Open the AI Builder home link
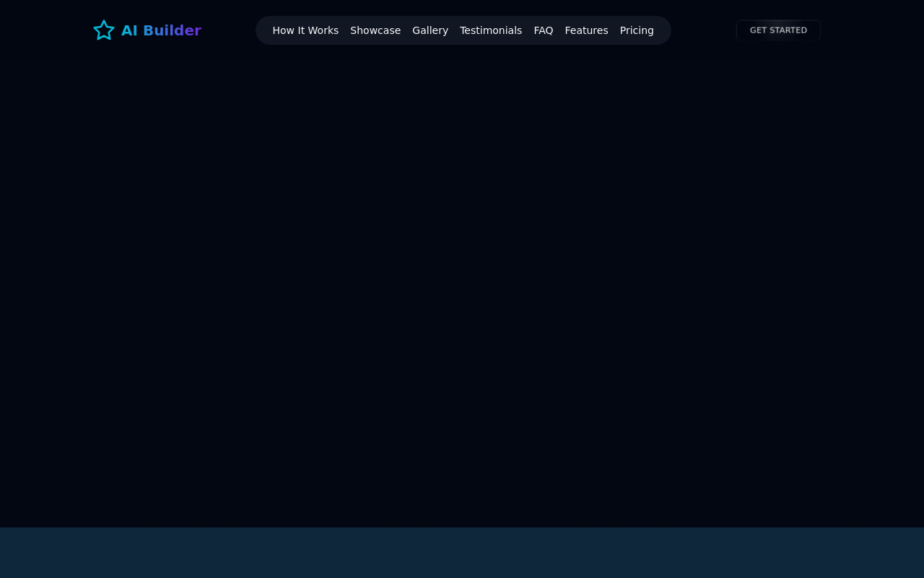Viewport: 924px width, 578px height. [147, 30]
